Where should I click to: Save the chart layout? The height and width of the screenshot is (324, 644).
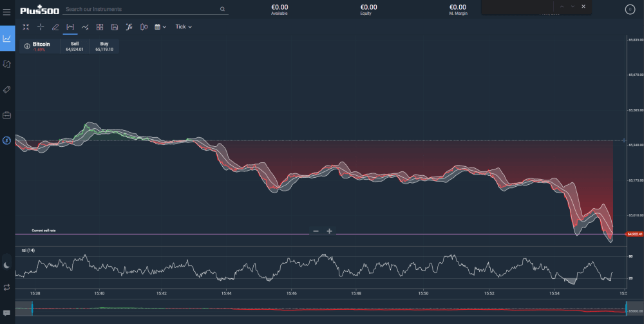[115, 26]
